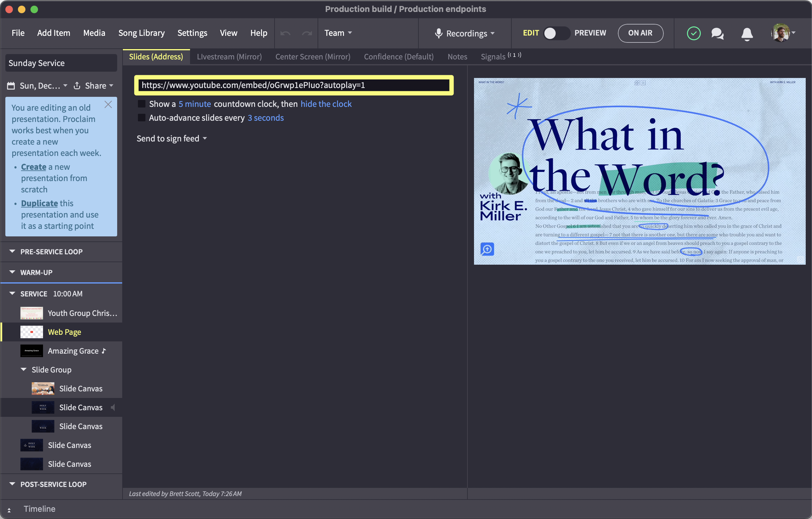Image resolution: width=812 pixels, height=519 pixels.
Task: Click the Share upload icon
Action: tap(77, 86)
